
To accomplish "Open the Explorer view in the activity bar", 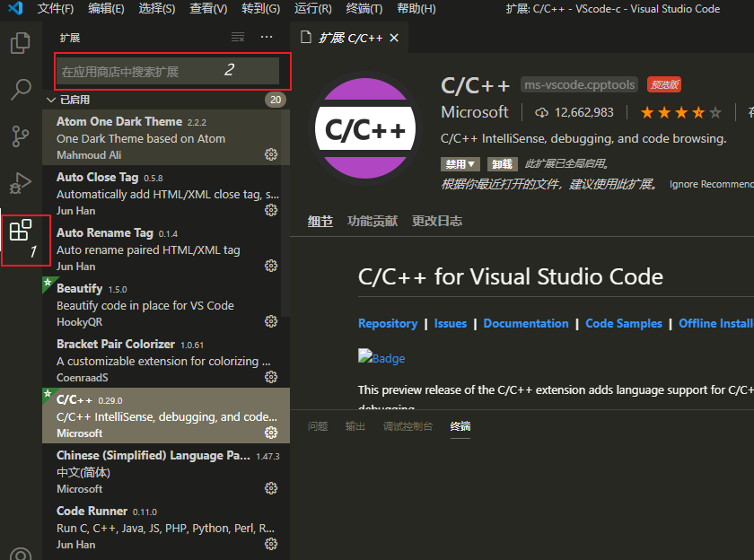I will (x=20, y=41).
